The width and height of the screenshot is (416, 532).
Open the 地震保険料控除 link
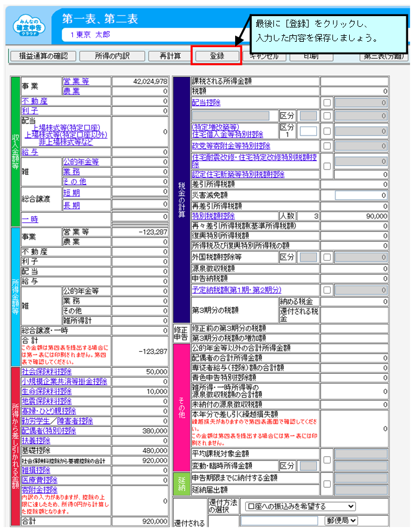(47, 401)
